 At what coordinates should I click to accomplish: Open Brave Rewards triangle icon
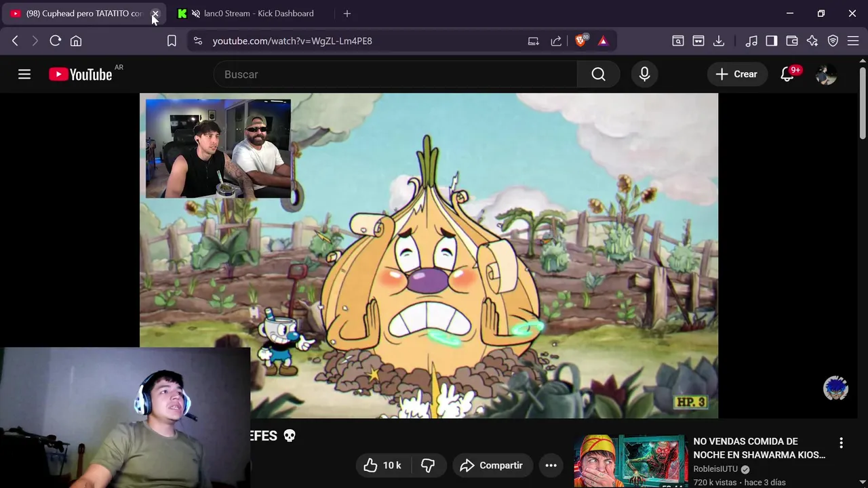click(x=603, y=41)
